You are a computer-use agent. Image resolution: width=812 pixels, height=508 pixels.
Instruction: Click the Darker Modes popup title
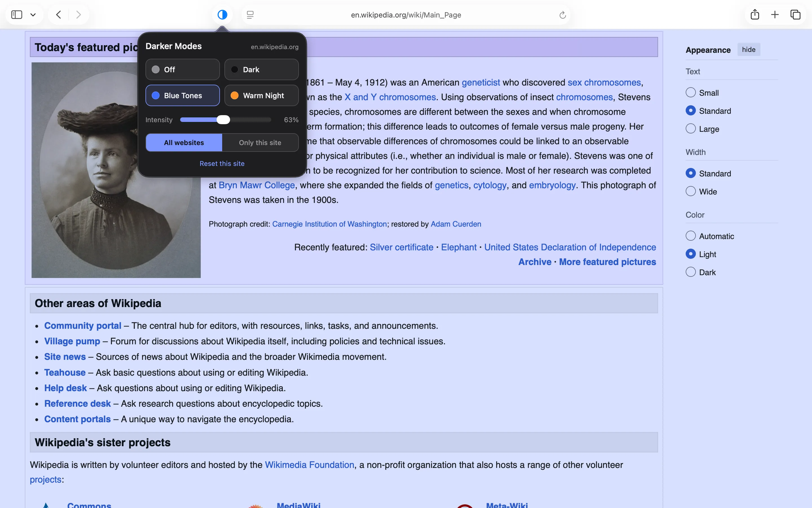(x=173, y=46)
